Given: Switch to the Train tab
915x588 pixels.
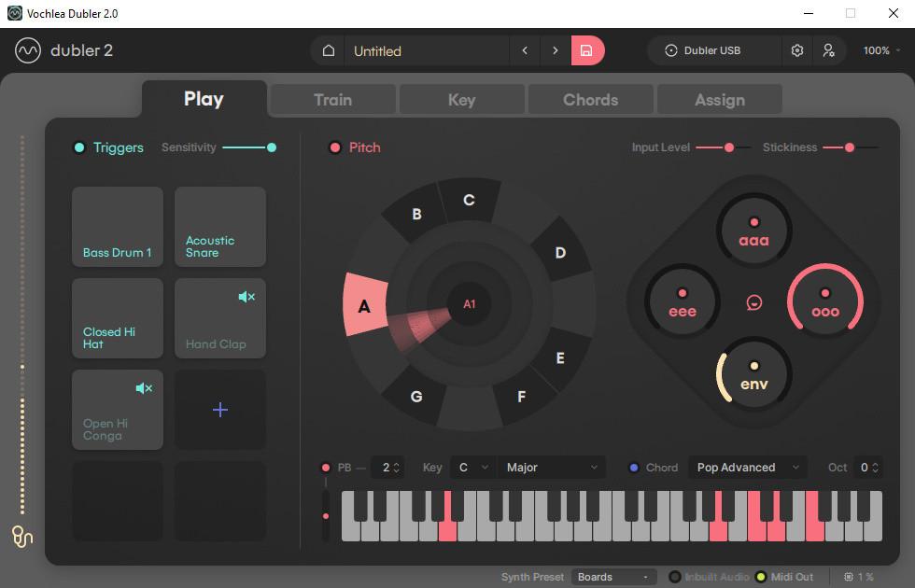Looking at the screenshot, I should (x=332, y=99).
